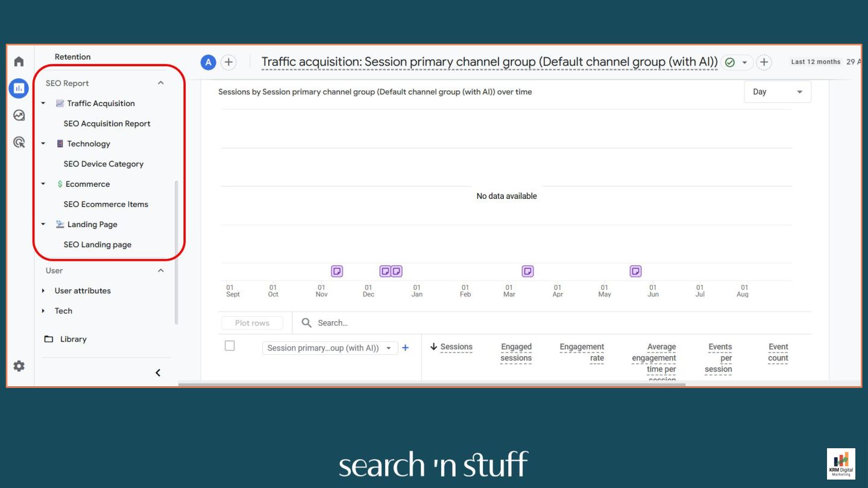Screen dimensions: 868x488
Task: Click the Sessions sort arrow icon
Action: pos(433,347)
